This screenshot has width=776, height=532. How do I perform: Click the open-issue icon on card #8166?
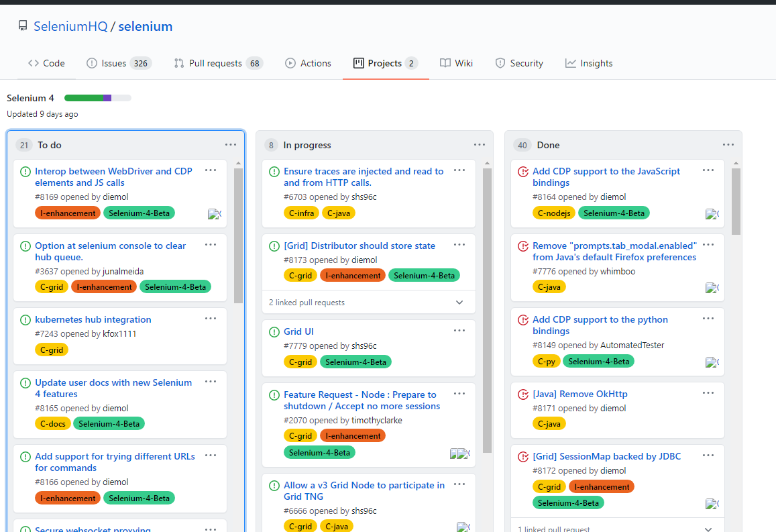25,457
